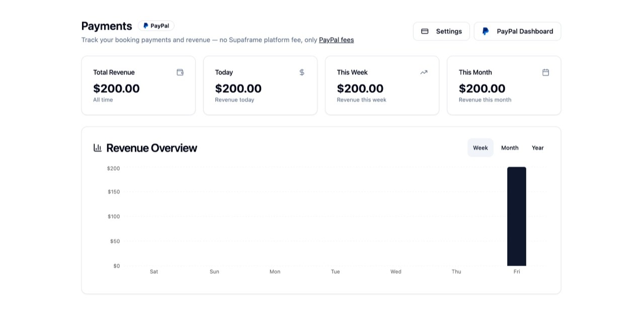This screenshot has width=644, height=317.
Task: Open the PayPal fees link
Action: click(x=336, y=40)
